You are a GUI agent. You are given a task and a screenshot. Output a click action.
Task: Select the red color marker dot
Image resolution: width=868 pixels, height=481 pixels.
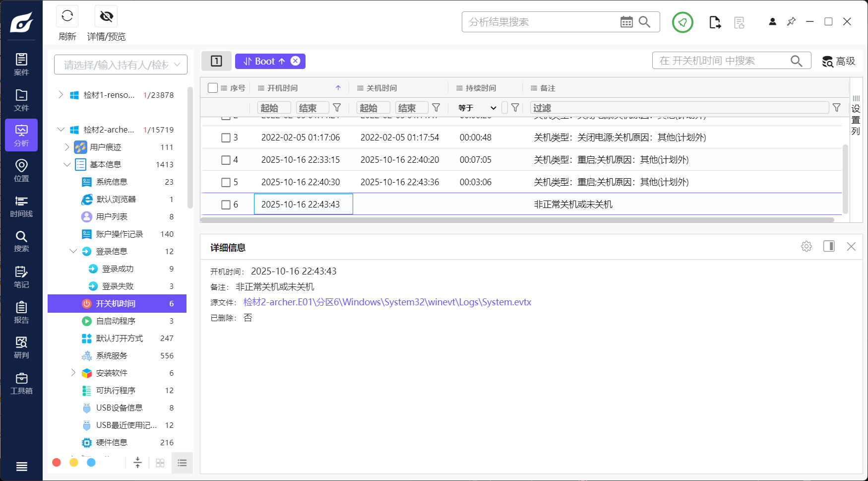[x=57, y=462]
